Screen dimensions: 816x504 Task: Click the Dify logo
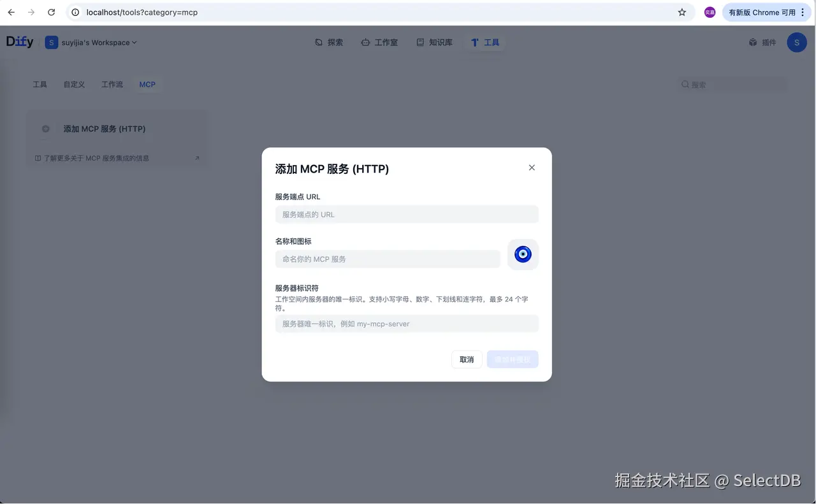tap(19, 41)
